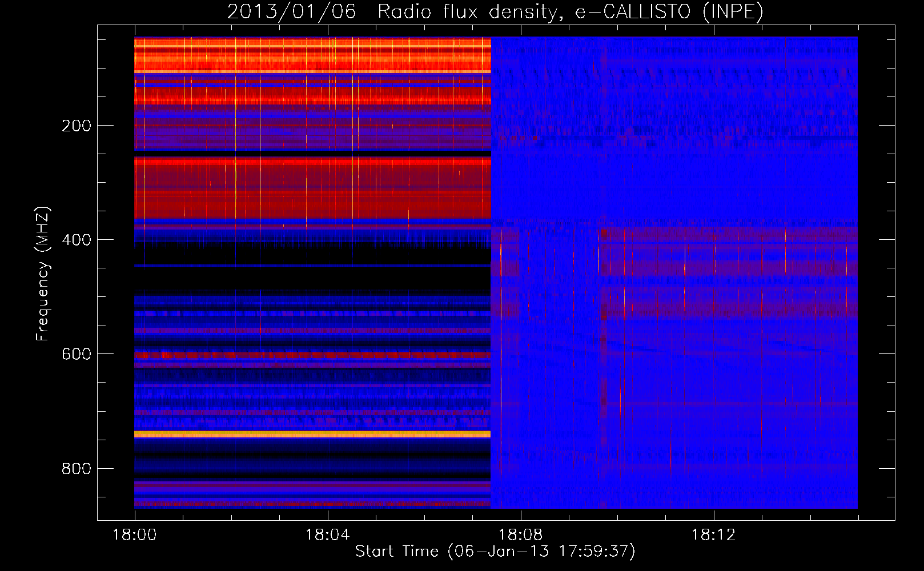The image size is (924, 571).
Task: Click the 600 frequency tick label
Action: [77, 354]
